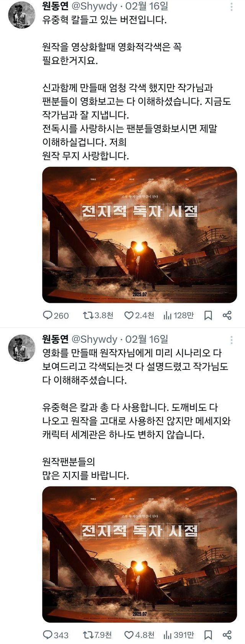Bookmark the second tweet

[208, 635]
